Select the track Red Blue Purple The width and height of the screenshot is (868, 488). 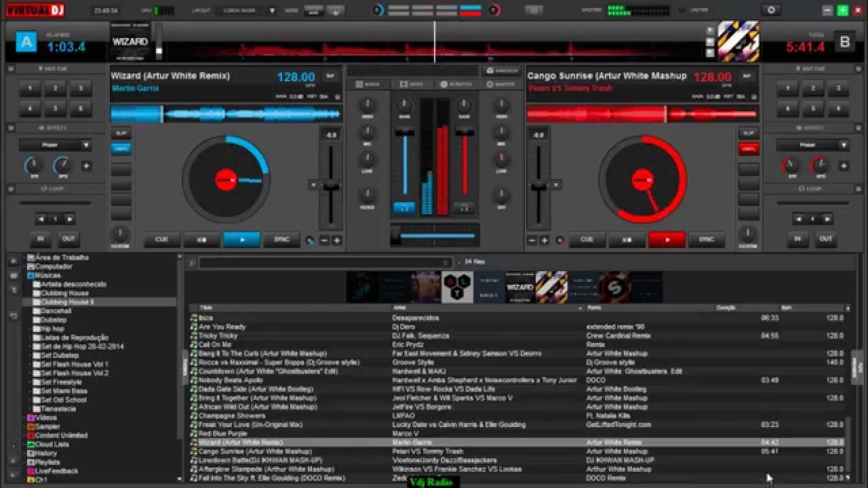pyautogui.click(x=517, y=433)
